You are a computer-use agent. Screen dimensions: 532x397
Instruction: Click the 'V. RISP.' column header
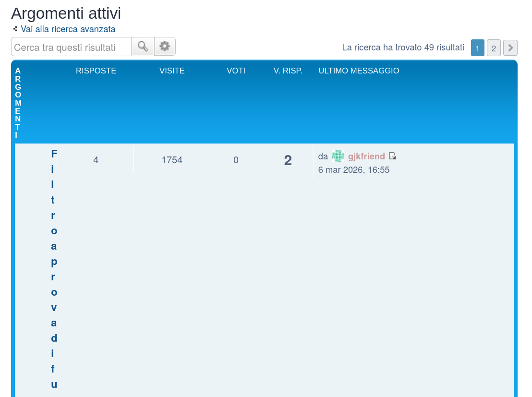tap(288, 71)
